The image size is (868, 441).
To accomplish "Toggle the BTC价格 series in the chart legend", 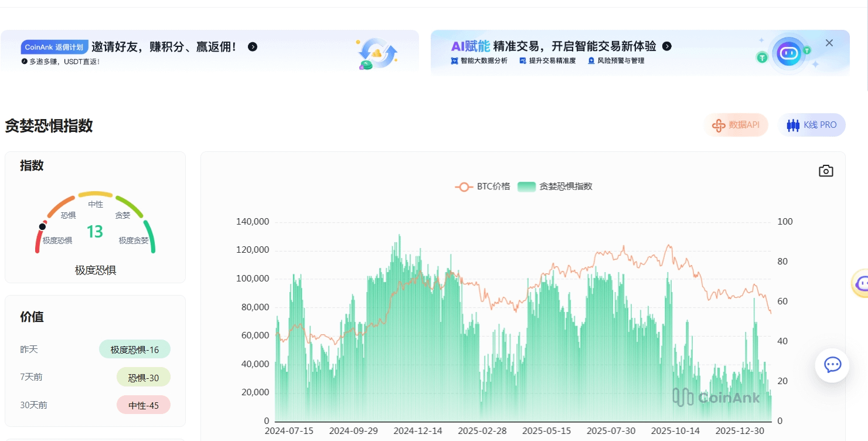I will point(482,186).
